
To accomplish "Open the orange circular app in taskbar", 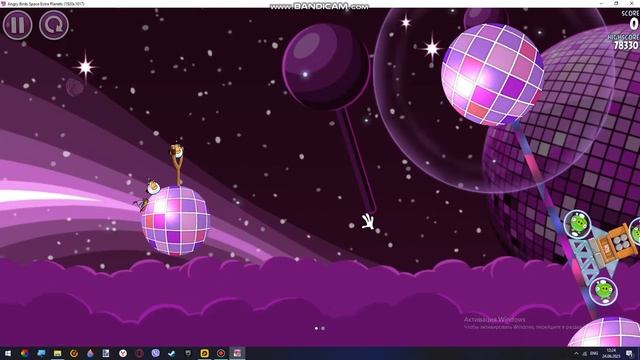I will tap(74, 353).
